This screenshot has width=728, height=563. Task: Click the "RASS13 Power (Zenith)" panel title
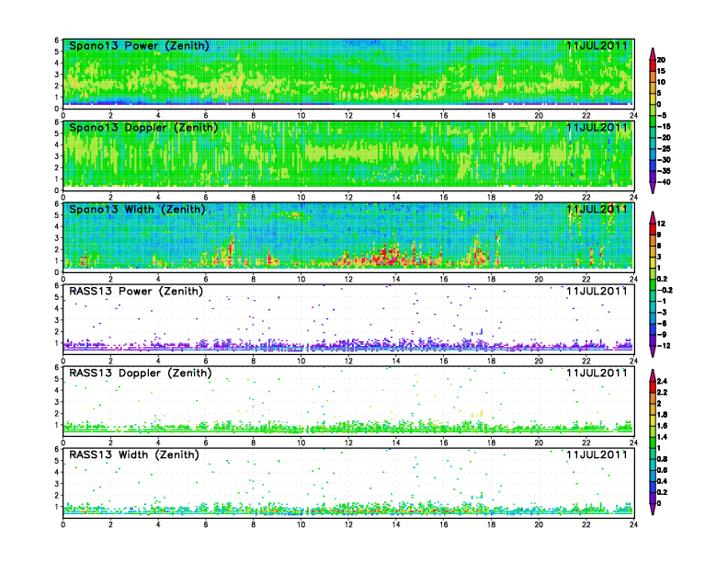[x=136, y=292]
